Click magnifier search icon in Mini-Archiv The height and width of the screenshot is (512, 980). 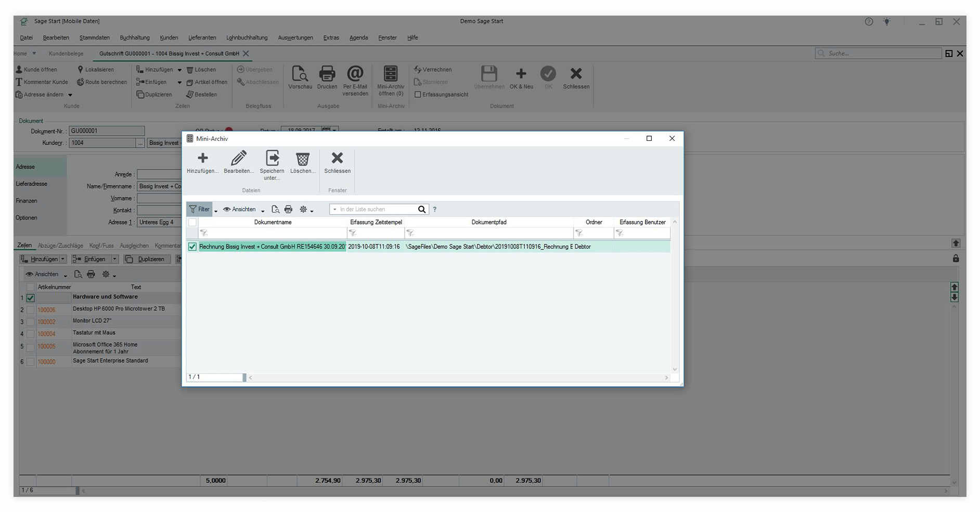(x=422, y=209)
